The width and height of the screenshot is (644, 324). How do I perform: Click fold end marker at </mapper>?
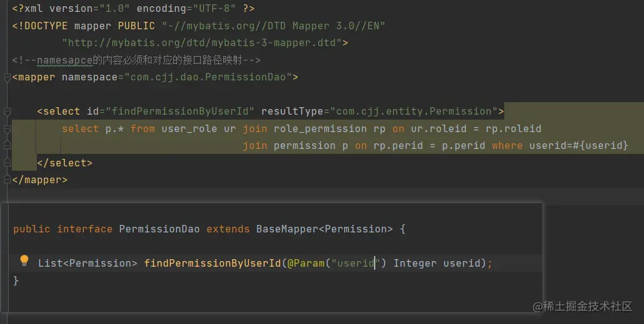pos(7,179)
